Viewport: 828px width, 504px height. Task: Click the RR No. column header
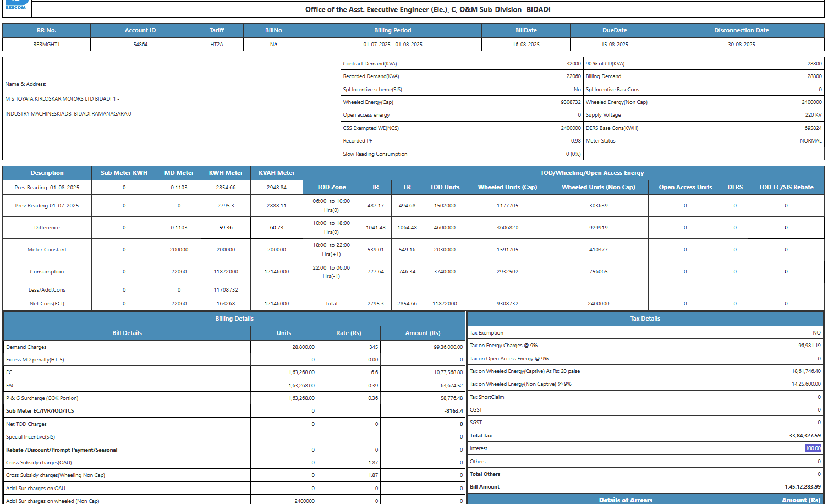pyautogui.click(x=47, y=30)
